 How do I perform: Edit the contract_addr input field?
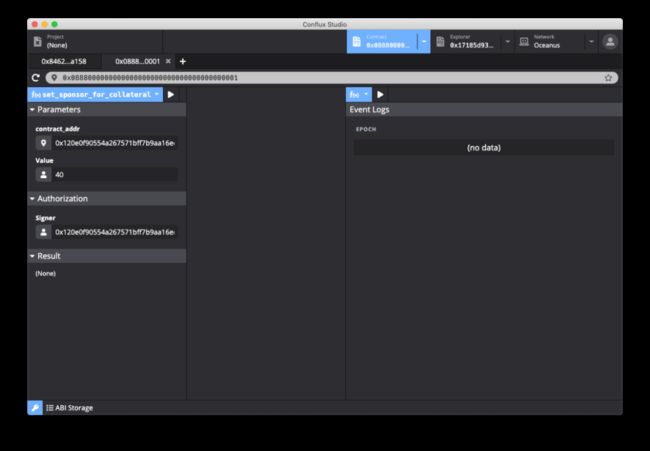[115, 143]
